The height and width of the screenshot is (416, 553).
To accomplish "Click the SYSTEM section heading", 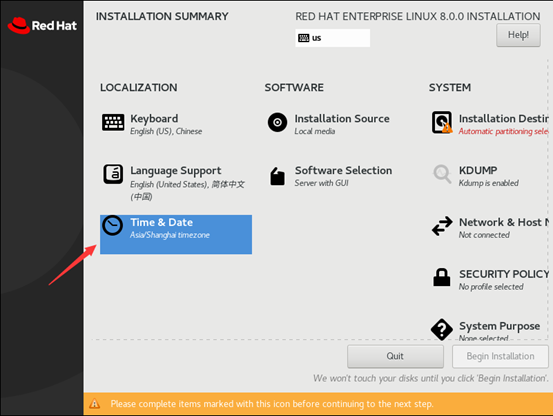I will [450, 87].
